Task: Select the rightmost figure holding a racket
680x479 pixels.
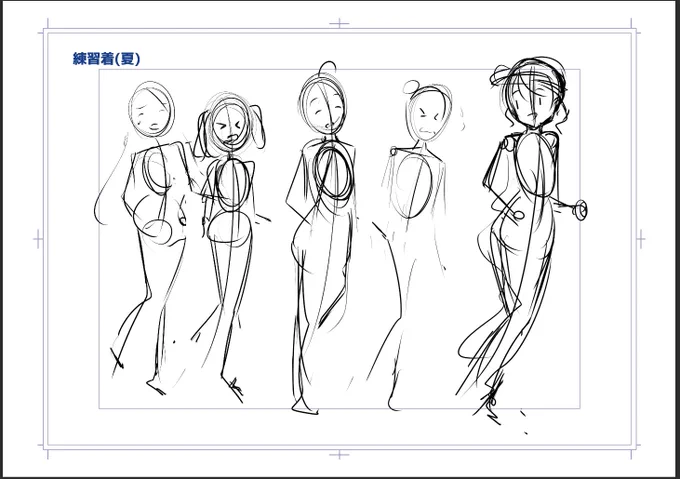Action: click(523, 241)
